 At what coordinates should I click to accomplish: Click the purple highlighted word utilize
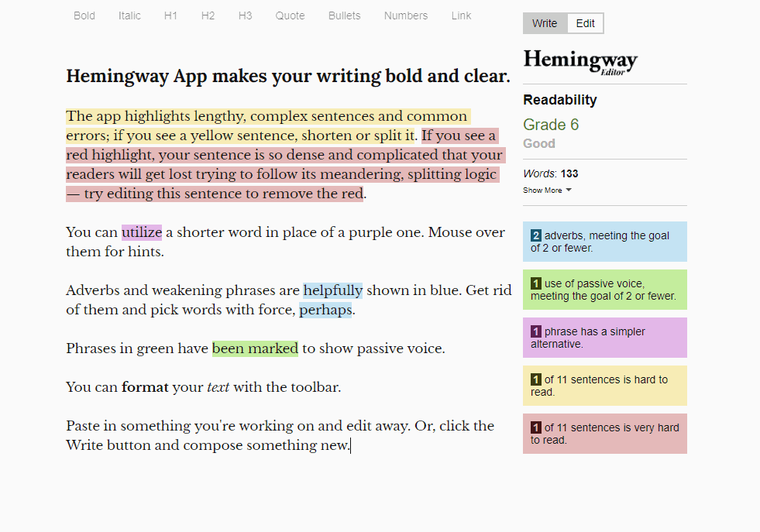coord(142,232)
